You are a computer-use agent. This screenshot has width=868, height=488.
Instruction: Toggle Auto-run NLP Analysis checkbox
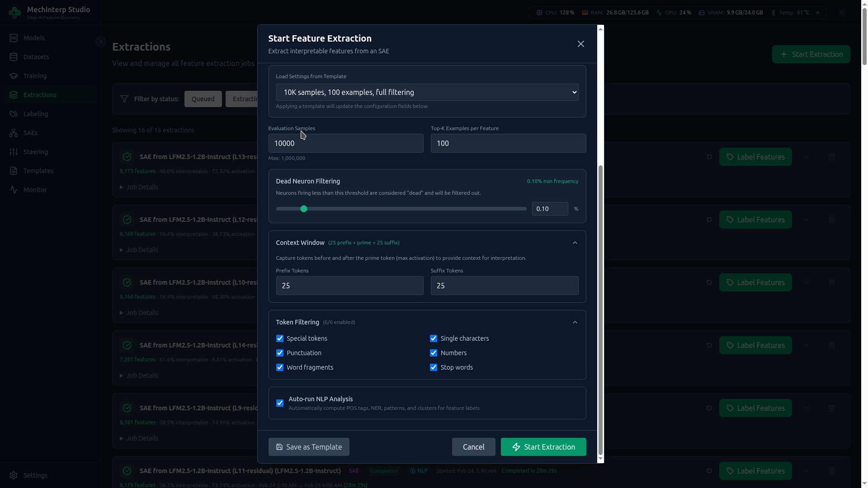[x=280, y=403]
